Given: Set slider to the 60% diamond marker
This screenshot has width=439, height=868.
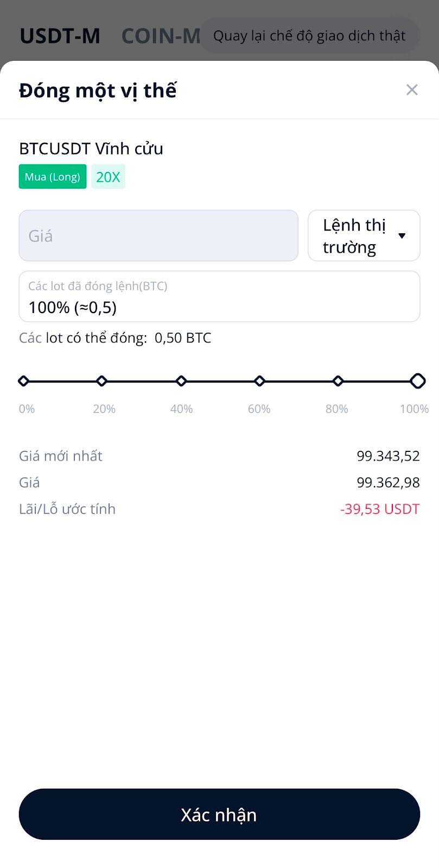Looking at the screenshot, I should click(x=259, y=381).
